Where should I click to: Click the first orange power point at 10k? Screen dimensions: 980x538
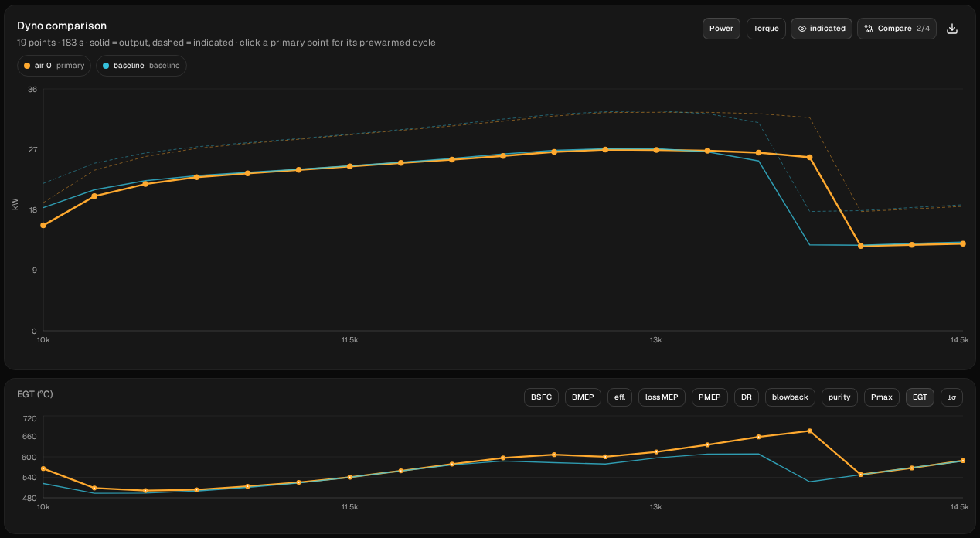(x=43, y=225)
